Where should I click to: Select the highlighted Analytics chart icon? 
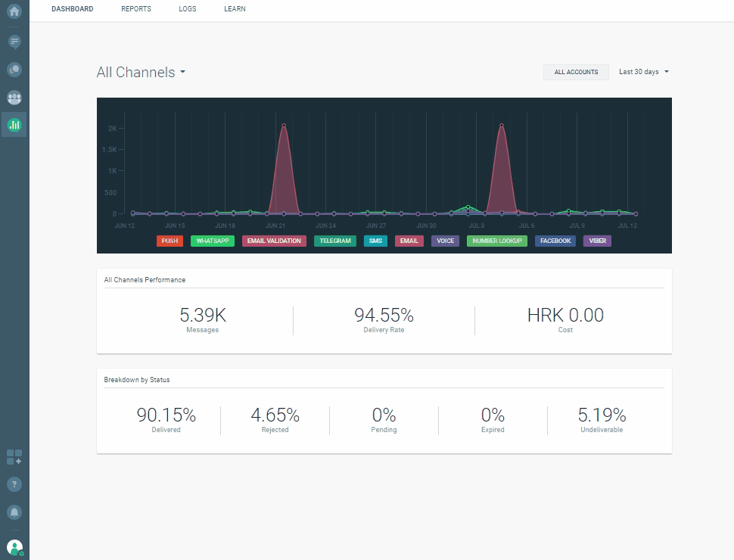(14, 124)
